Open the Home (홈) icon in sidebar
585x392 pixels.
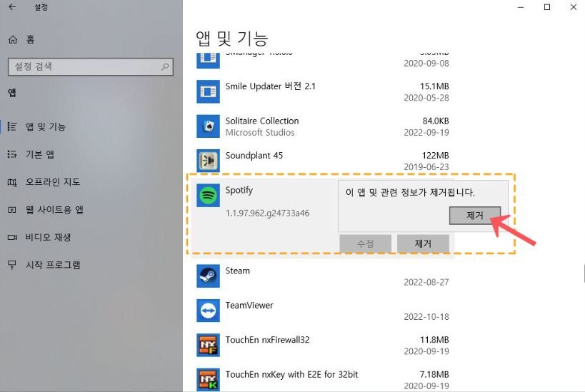13,39
